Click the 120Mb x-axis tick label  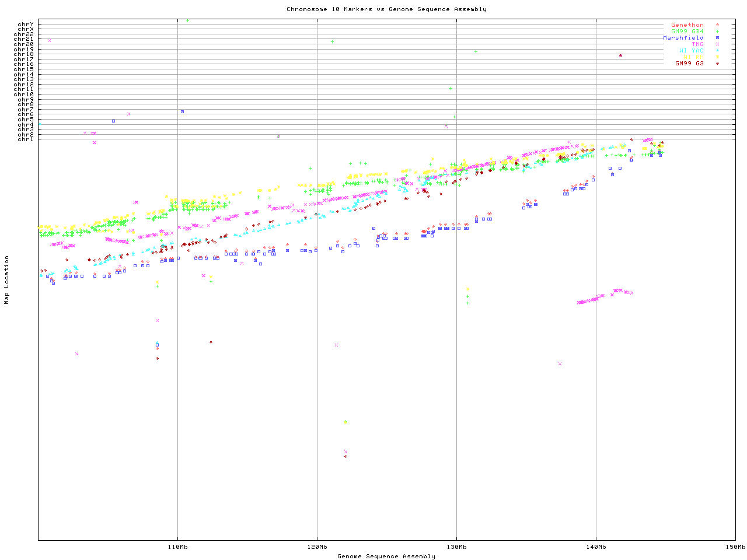[x=317, y=547]
